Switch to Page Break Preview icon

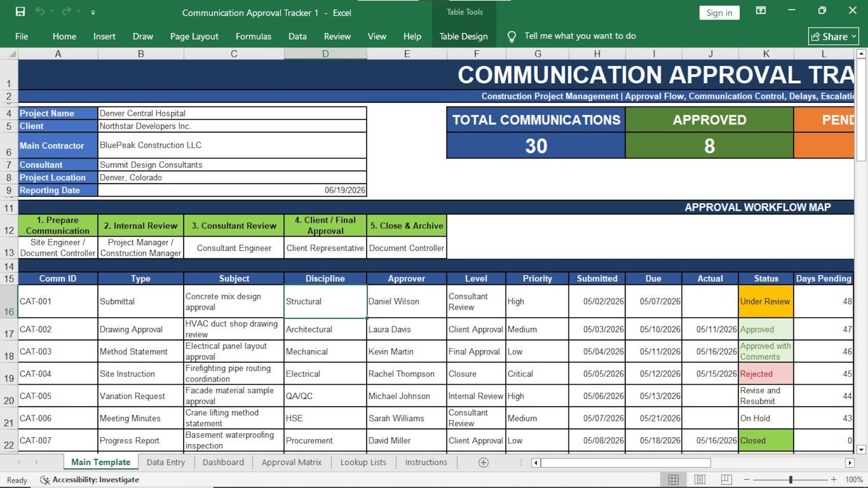point(726,479)
